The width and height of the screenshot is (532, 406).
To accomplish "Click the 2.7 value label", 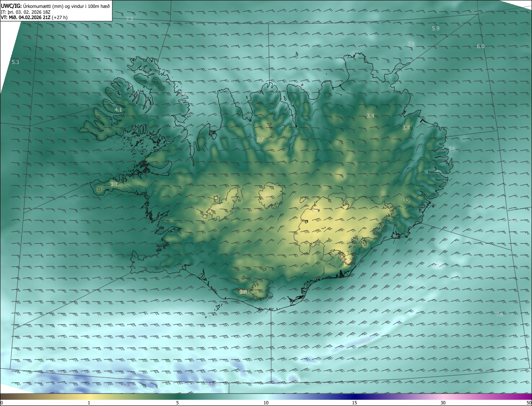I will coord(260,140).
